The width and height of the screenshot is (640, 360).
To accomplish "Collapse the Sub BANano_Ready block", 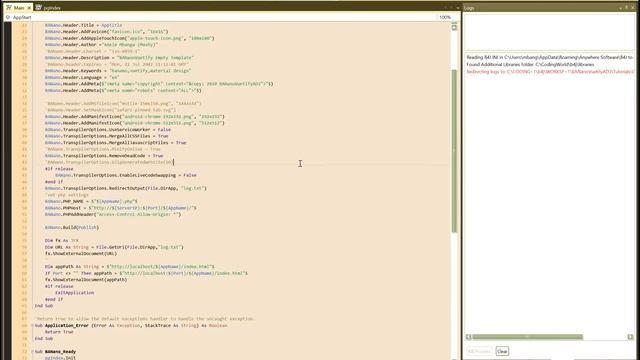I will [x=32, y=351].
